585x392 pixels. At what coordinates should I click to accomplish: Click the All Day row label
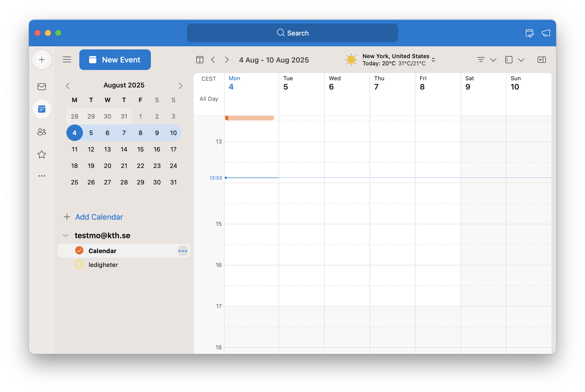coord(209,99)
